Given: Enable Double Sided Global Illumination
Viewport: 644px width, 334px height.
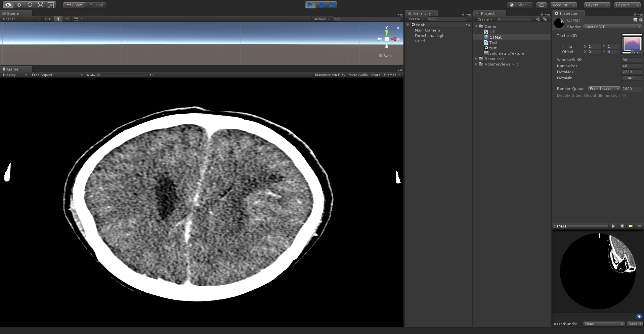Looking at the screenshot, I should click(x=624, y=95).
